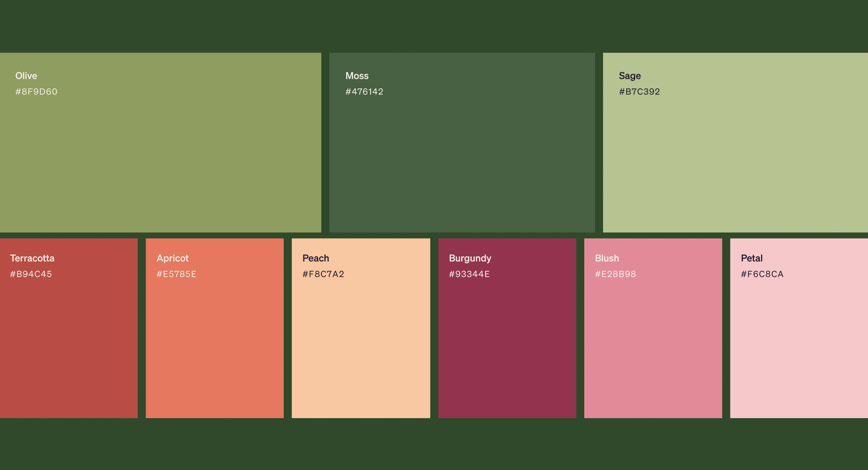868x470 pixels.
Task: Click the hex value #E5785E
Action: 176,274
